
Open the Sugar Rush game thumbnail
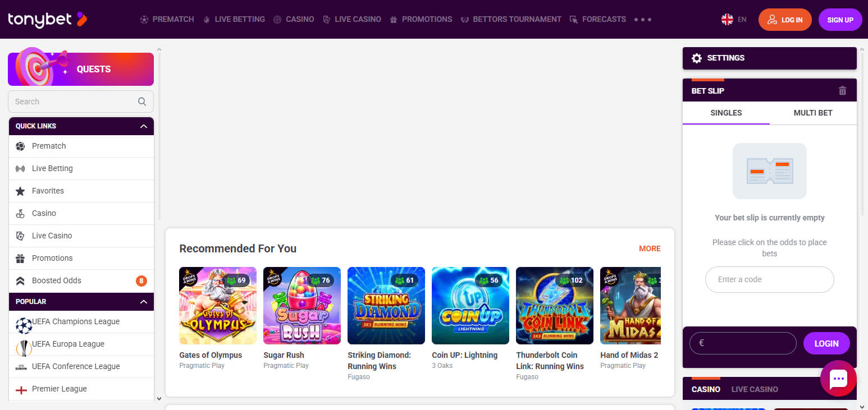click(302, 306)
